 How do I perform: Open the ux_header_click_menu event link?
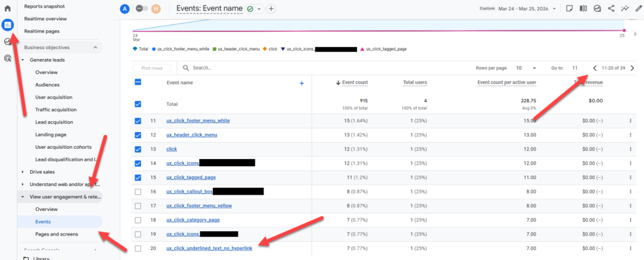(192, 135)
